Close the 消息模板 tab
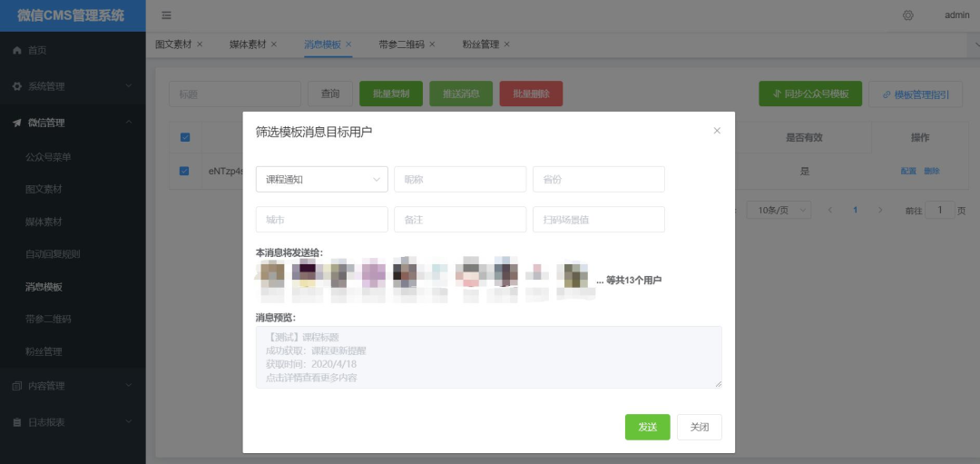980x464 pixels. (x=348, y=44)
